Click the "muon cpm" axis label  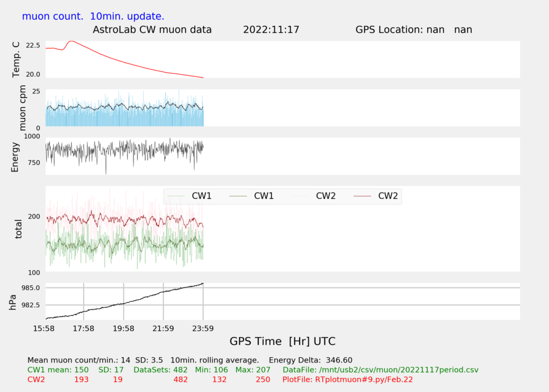click(x=23, y=110)
